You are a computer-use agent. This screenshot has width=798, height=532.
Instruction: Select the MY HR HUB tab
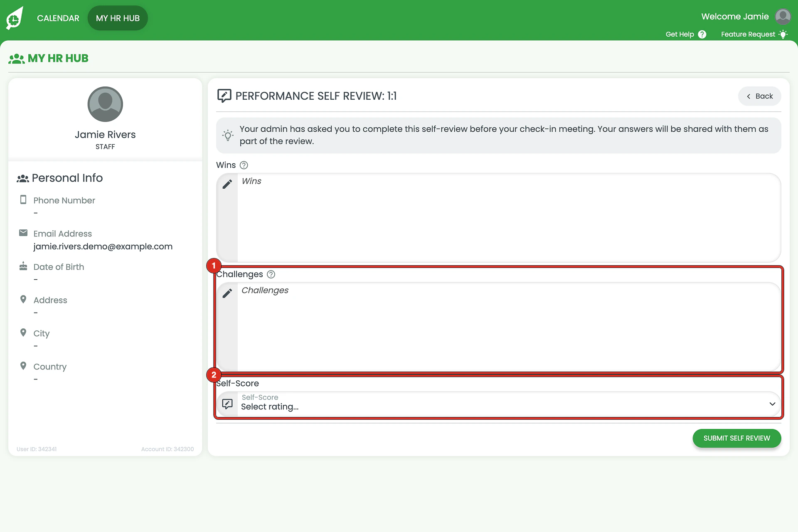pos(118,18)
